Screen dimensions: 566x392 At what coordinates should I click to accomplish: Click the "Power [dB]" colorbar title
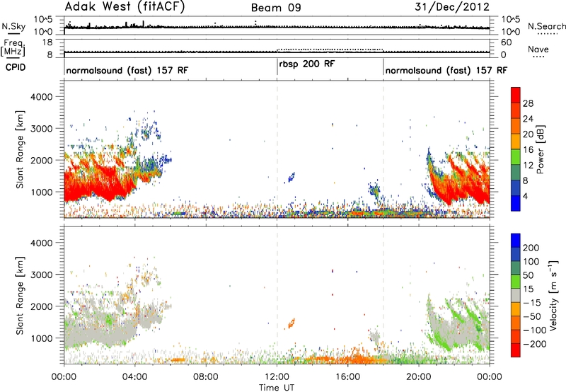[540, 149]
